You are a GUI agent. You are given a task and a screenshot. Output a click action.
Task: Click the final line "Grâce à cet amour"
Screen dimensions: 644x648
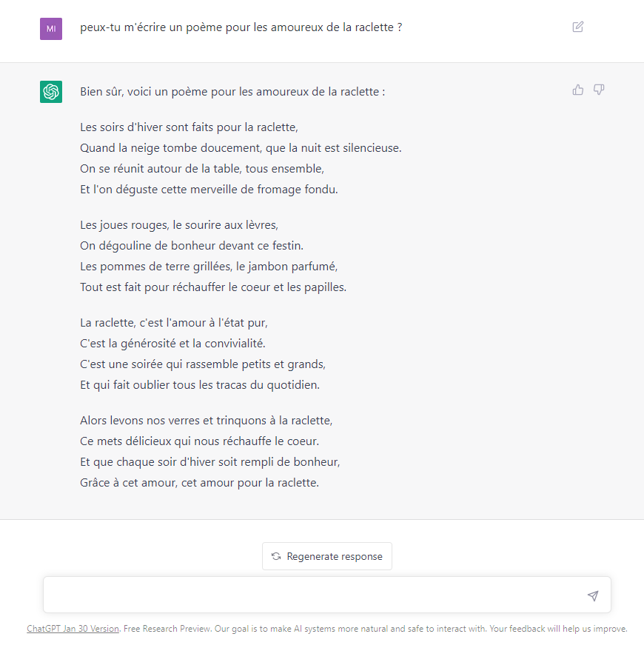[199, 483]
